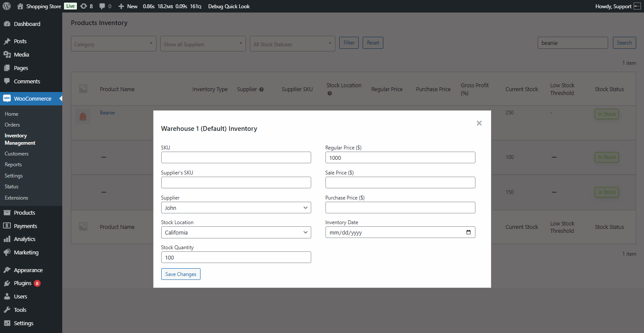Open the Shopping Store home icon
The height and width of the screenshot is (333, 644).
[x=20, y=6]
